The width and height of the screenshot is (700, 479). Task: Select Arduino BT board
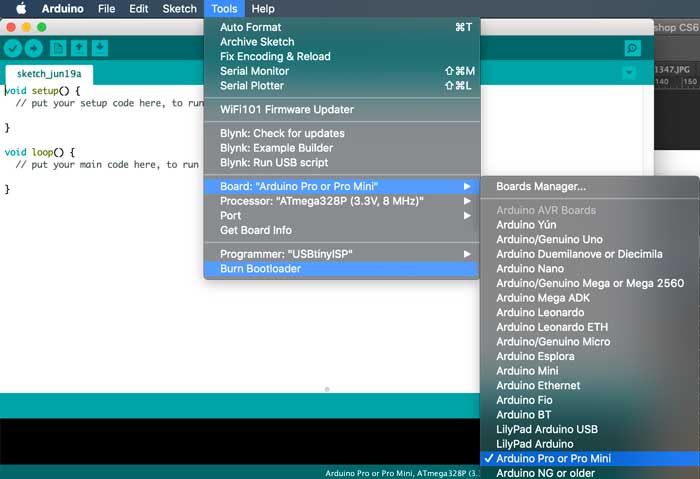(590, 415)
